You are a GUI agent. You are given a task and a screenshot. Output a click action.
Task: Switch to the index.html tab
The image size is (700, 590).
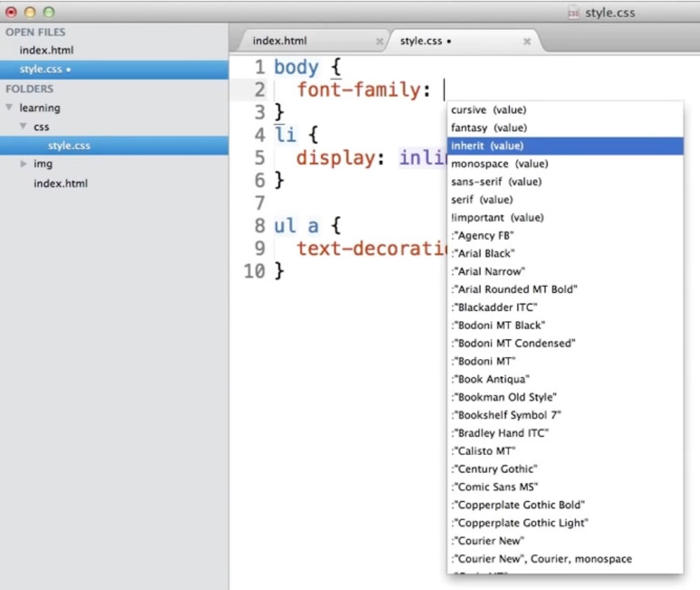coord(280,41)
